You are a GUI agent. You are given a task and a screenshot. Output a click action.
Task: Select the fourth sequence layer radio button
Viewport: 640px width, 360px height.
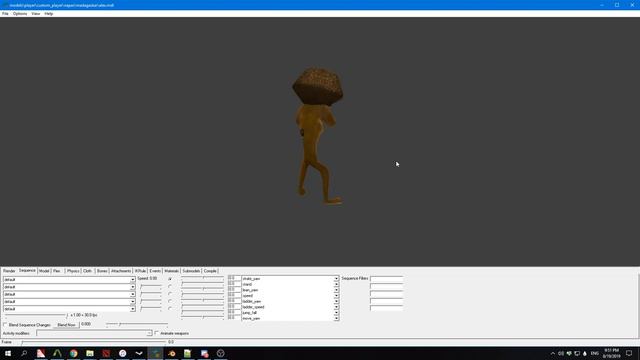point(170,301)
